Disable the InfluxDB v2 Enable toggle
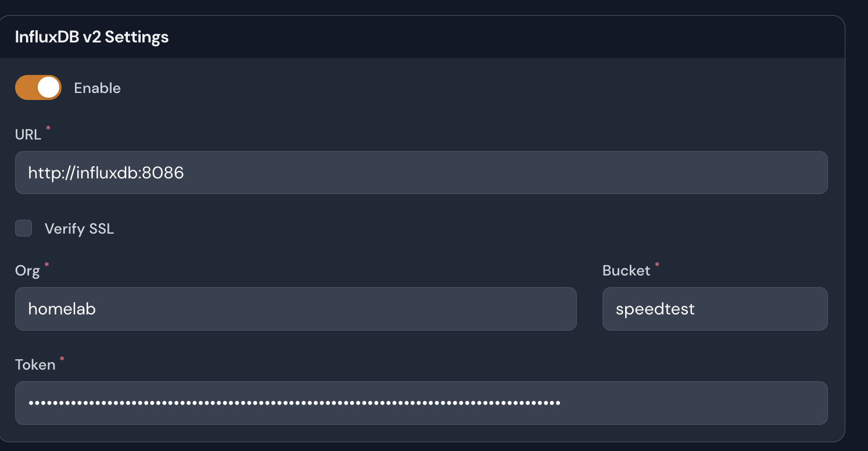 38,87
